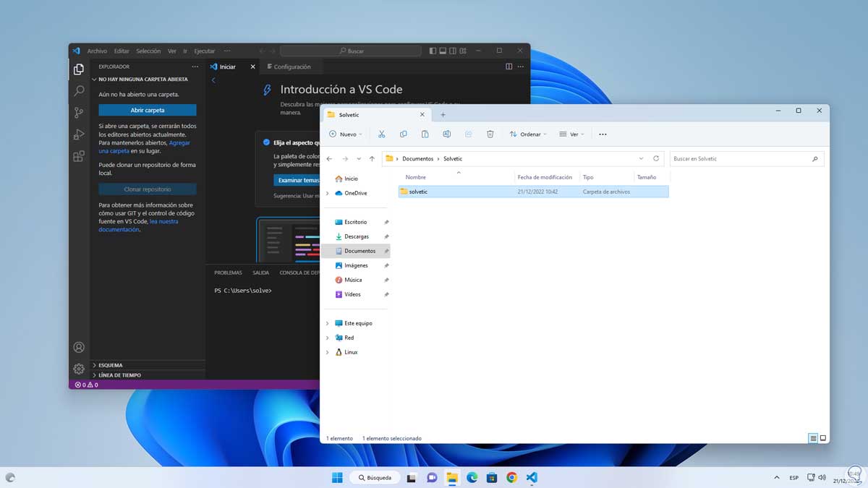Open the Editar menu in VS Code

coord(122,51)
